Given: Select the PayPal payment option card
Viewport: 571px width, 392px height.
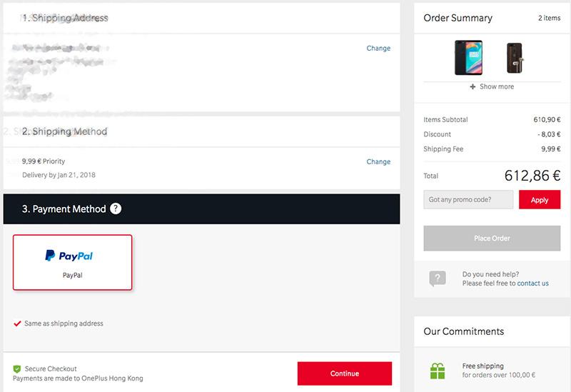Looking at the screenshot, I should (x=73, y=262).
